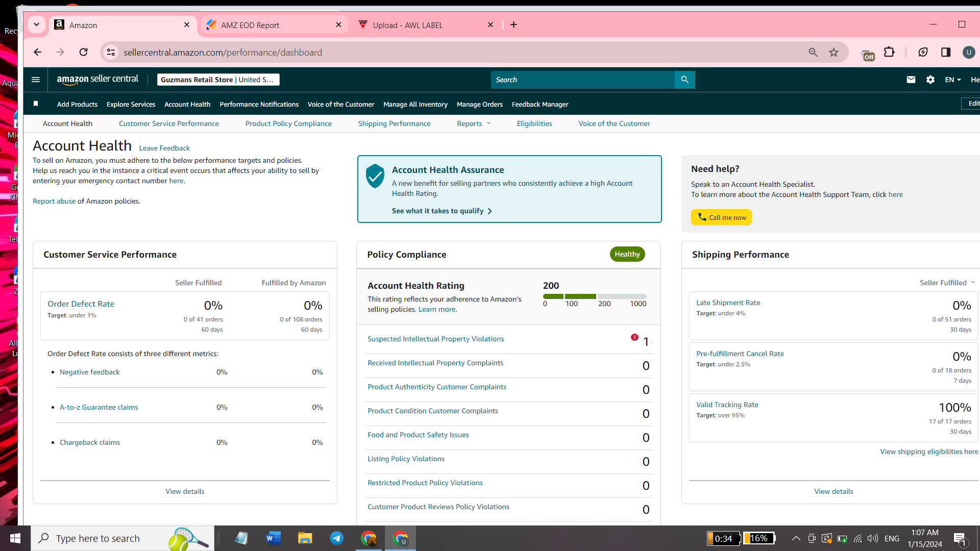The height and width of the screenshot is (551, 980).
Task: Expand the Reports dropdown
Action: coord(474,123)
